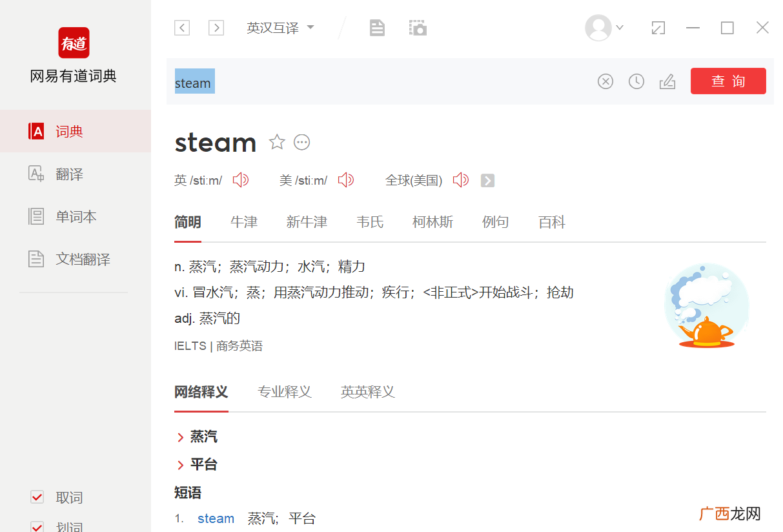Open 词典 in the sidebar
The height and width of the screenshot is (532, 783).
tap(76, 131)
